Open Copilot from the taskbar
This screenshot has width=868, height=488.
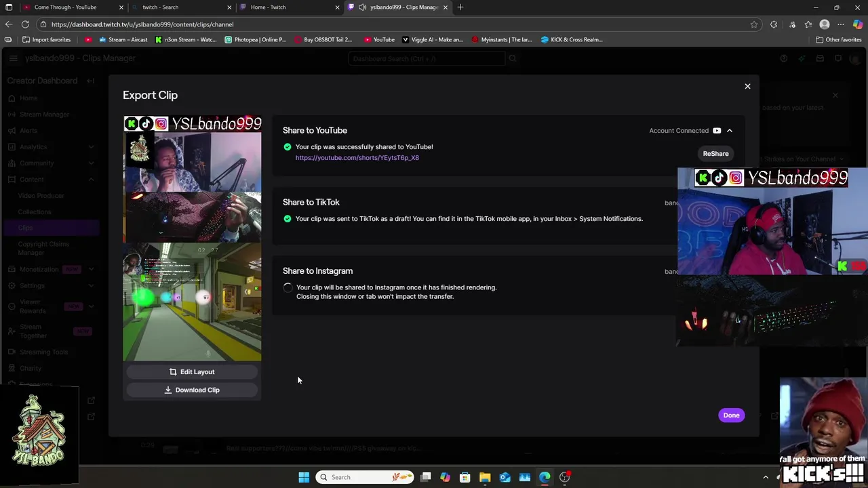[x=445, y=477]
